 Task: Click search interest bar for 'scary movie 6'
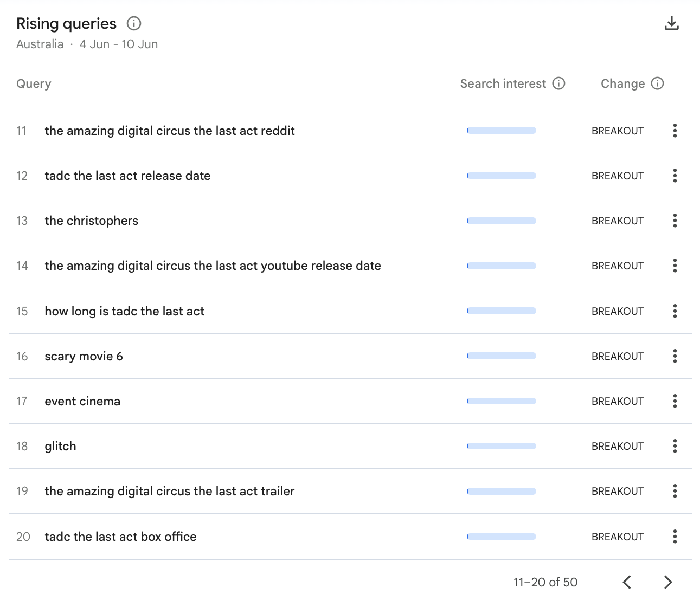[x=501, y=356]
